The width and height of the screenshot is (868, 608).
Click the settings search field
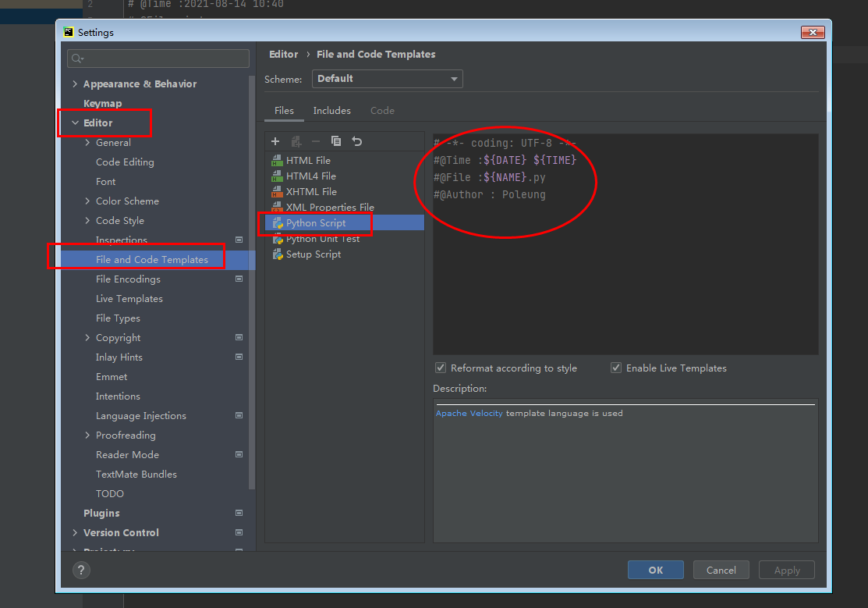click(158, 59)
